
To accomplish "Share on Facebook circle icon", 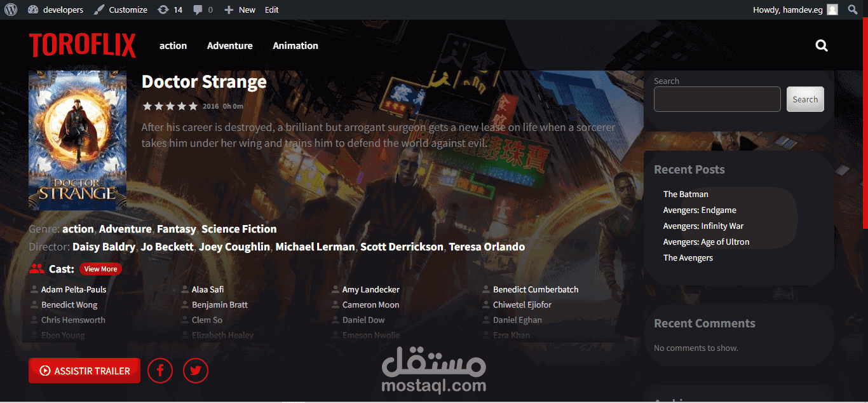I will pos(160,371).
